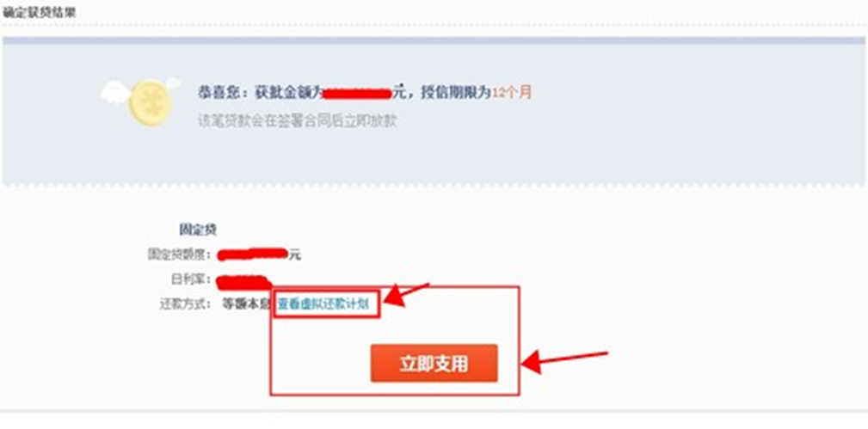Click the 还款方式 label

pos(185,303)
